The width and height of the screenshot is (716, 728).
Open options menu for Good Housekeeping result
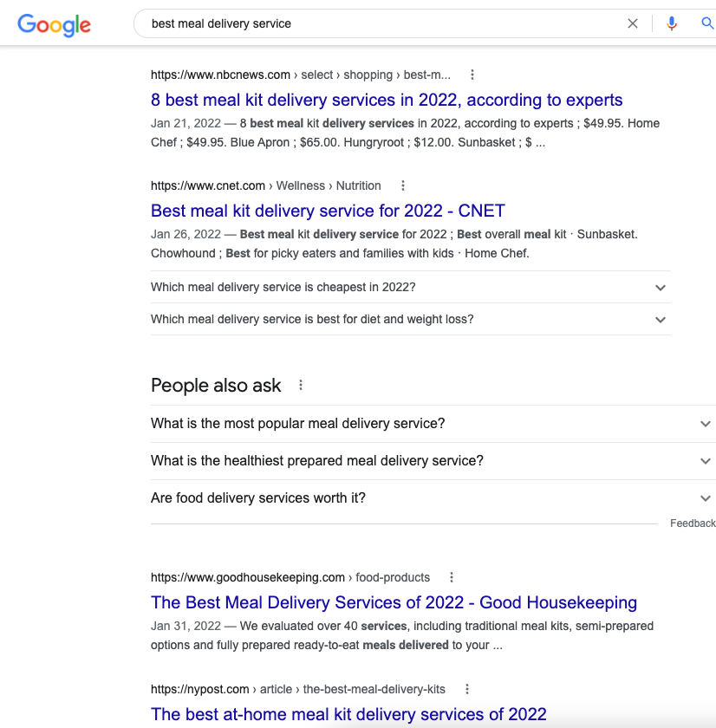452,577
